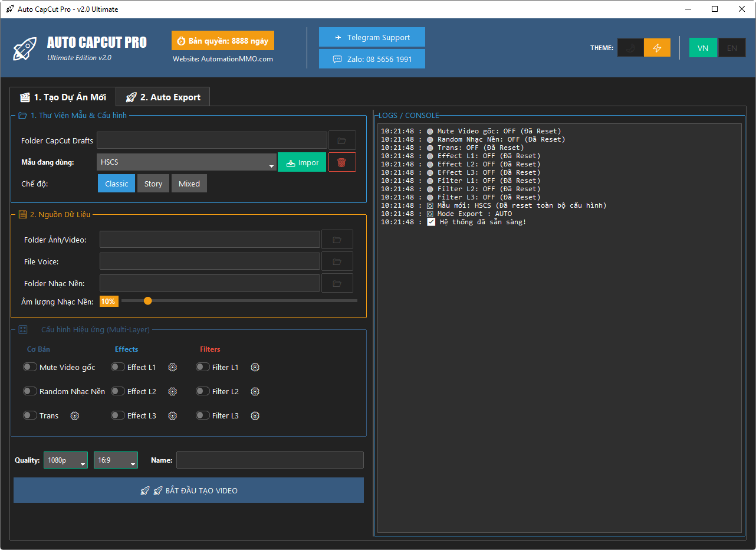Browse for the Folder Nhạc Nền location
Viewport: 756px width, 550px height.
(x=337, y=283)
